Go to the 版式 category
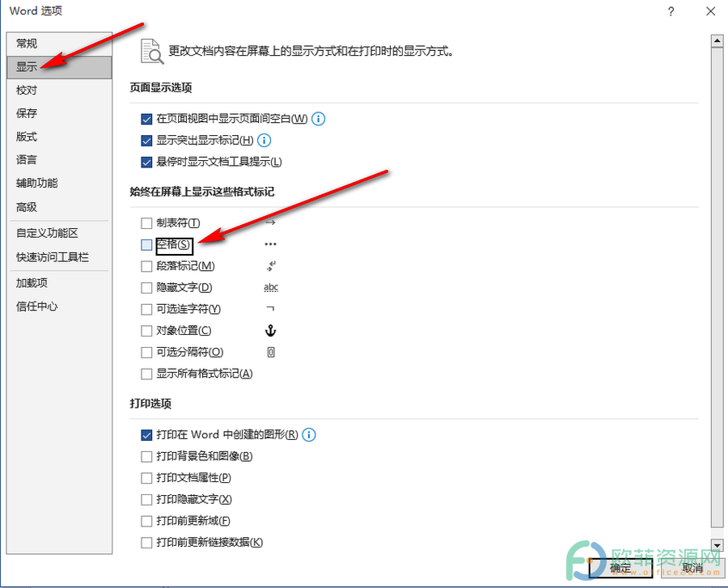Image resolution: width=728 pixels, height=588 pixels. click(59, 137)
